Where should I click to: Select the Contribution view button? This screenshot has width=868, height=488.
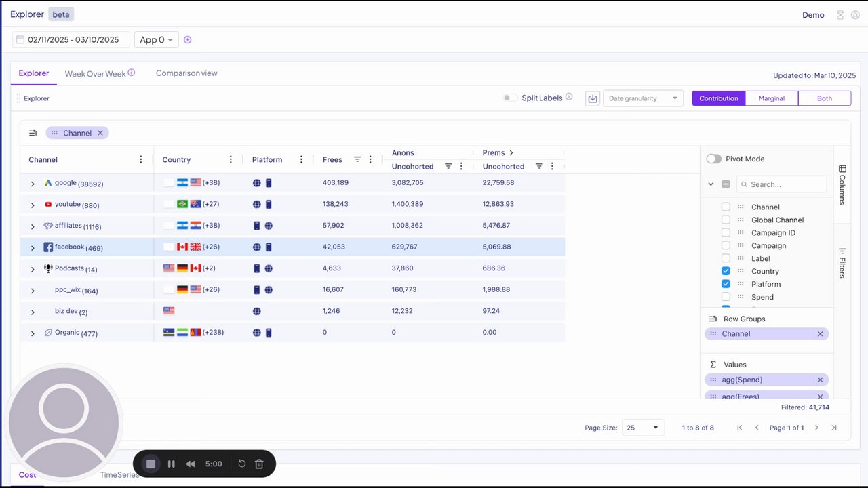pyautogui.click(x=719, y=98)
